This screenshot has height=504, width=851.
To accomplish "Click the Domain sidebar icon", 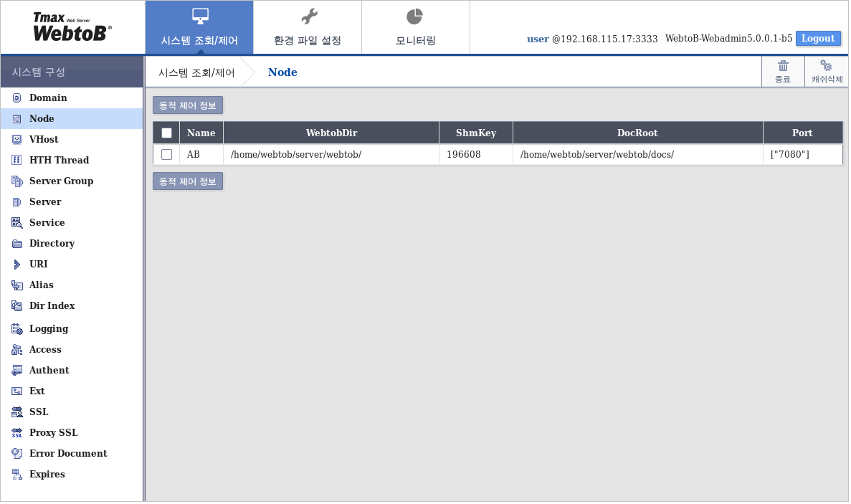I will click(16, 98).
